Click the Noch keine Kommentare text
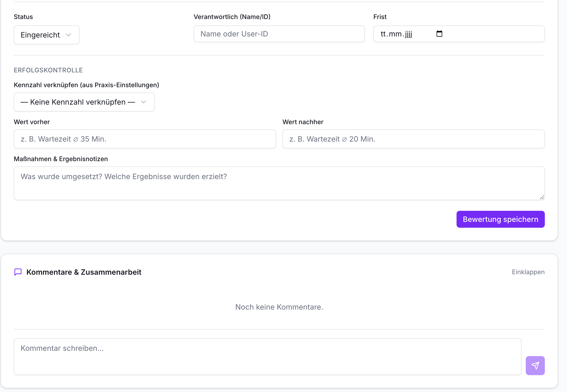This screenshot has height=392, width=567. (x=279, y=307)
